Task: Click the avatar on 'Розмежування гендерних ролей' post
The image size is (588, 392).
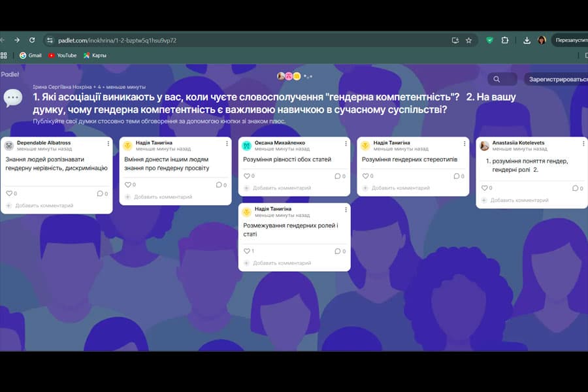Action: 247,212
